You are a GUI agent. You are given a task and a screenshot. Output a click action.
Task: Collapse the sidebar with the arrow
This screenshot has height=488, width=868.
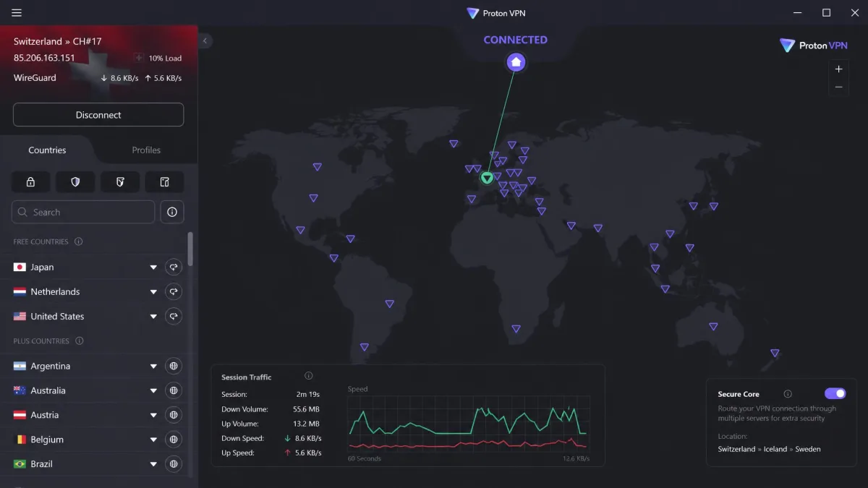pyautogui.click(x=205, y=41)
